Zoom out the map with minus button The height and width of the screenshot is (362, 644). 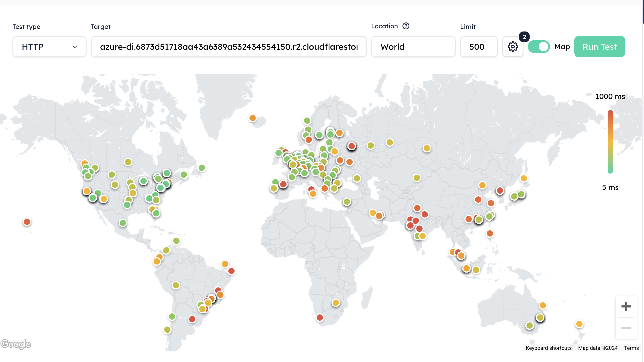pyautogui.click(x=626, y=328)
